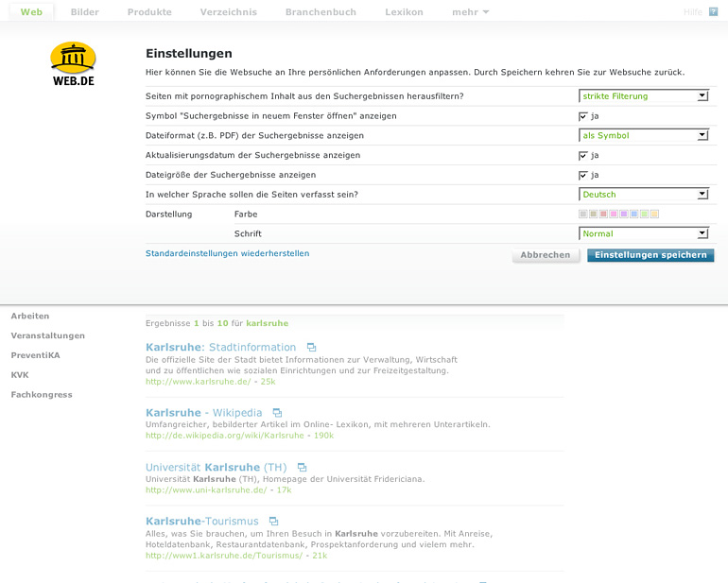Viewport: 728px width, 583px height.
Task: Open 'Karlsruhe: Stadtinformation' result title
Action: click(220, 347)
